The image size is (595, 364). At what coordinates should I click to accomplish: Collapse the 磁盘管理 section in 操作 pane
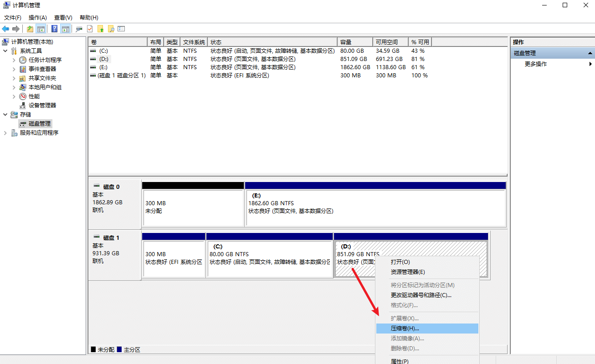pyautogui.click(x=590, y=53)
